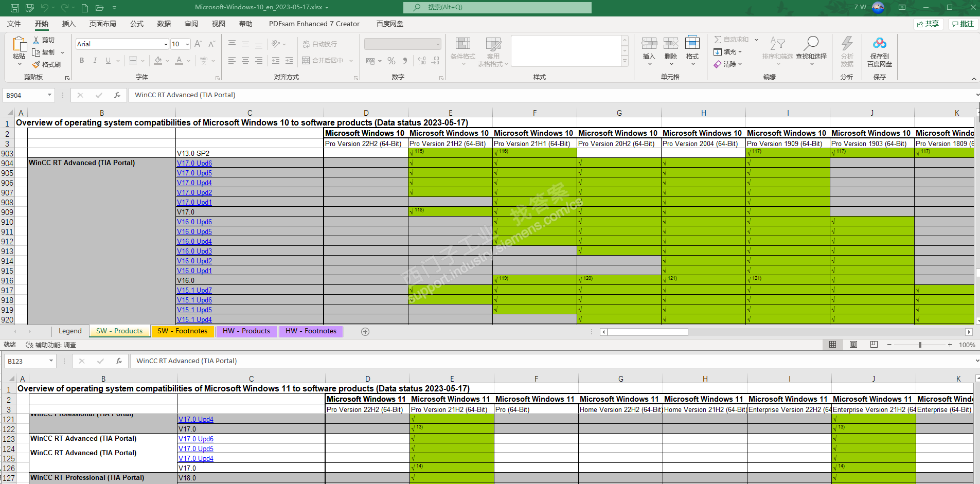980x484 pixels.
Task: Click the Save icon in the title bar
Action: pos(15,8)
